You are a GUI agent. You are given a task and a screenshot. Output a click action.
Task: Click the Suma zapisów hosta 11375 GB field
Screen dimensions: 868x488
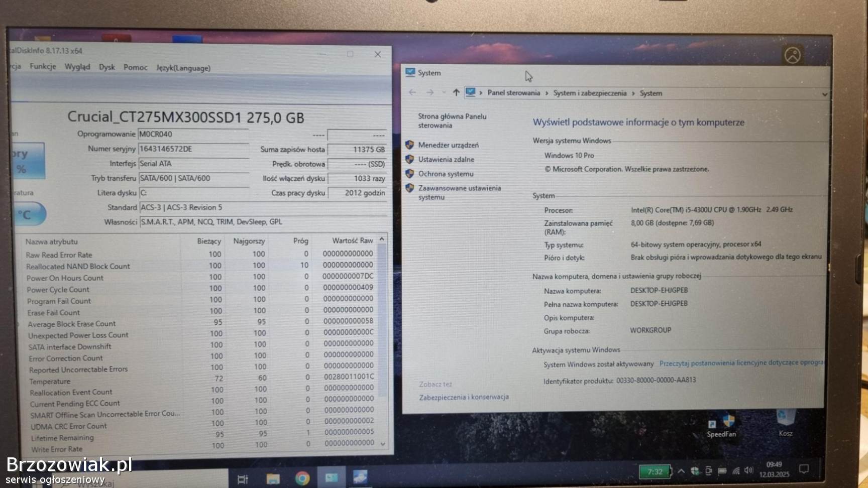357,149
